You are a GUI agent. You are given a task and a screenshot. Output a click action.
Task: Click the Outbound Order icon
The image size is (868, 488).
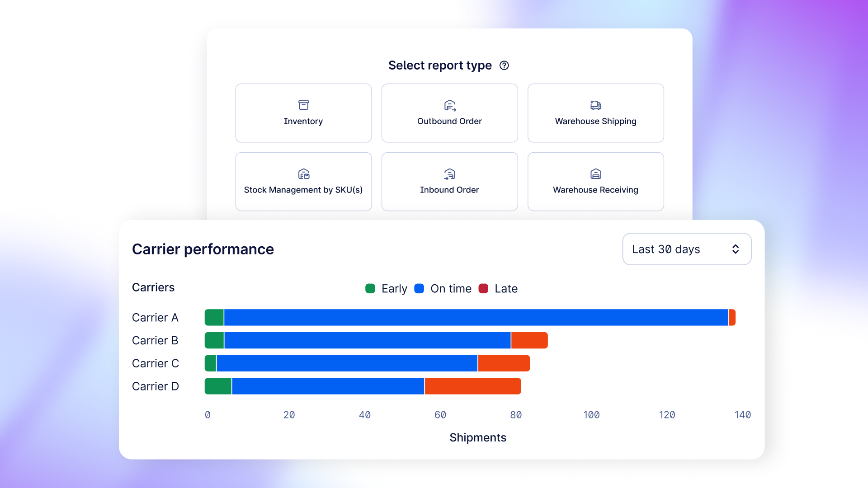450,105
